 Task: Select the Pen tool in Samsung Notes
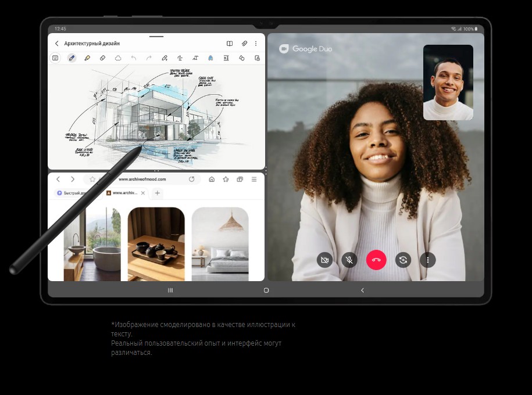[72, 58]
